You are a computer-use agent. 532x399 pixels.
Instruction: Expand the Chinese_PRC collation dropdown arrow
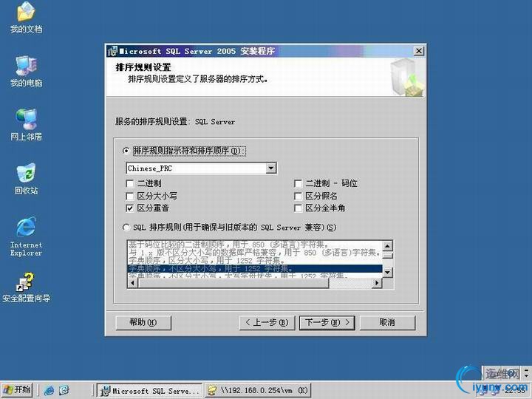coord(271,168)
